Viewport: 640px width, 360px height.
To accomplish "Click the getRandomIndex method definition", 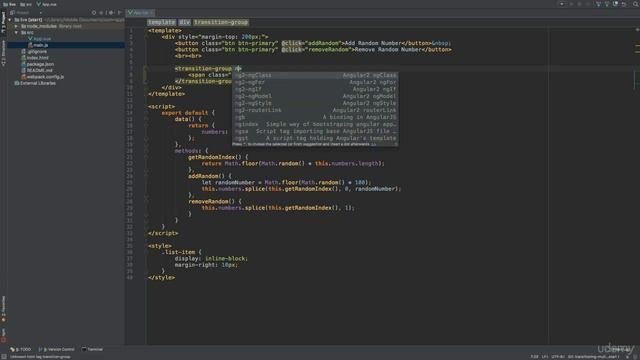I will click(211, 157).
